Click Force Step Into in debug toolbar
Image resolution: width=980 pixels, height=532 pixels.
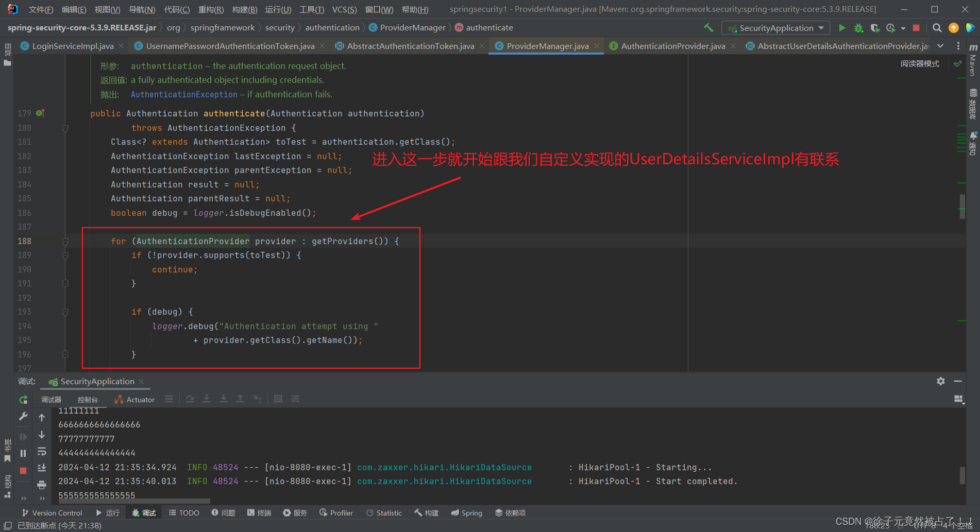point(224,399)
